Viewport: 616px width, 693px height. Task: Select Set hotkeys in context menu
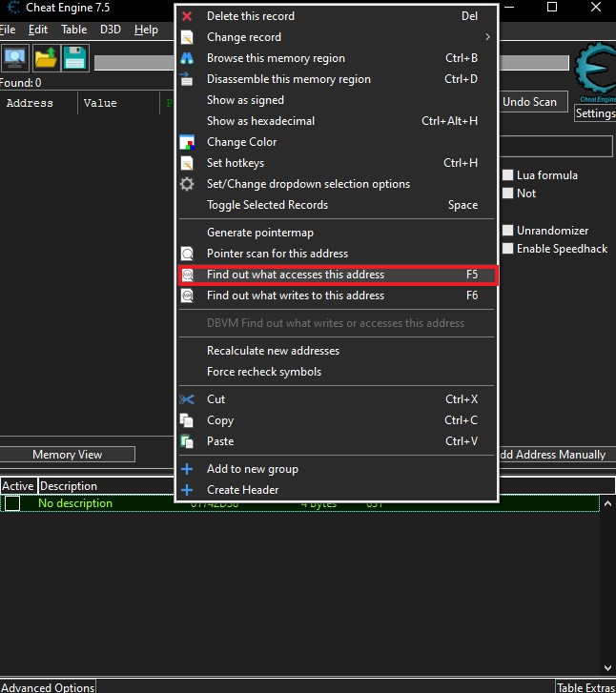click(235, 163)
